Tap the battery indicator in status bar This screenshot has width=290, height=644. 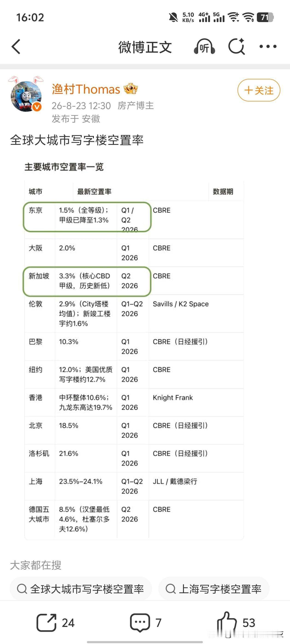265,17
